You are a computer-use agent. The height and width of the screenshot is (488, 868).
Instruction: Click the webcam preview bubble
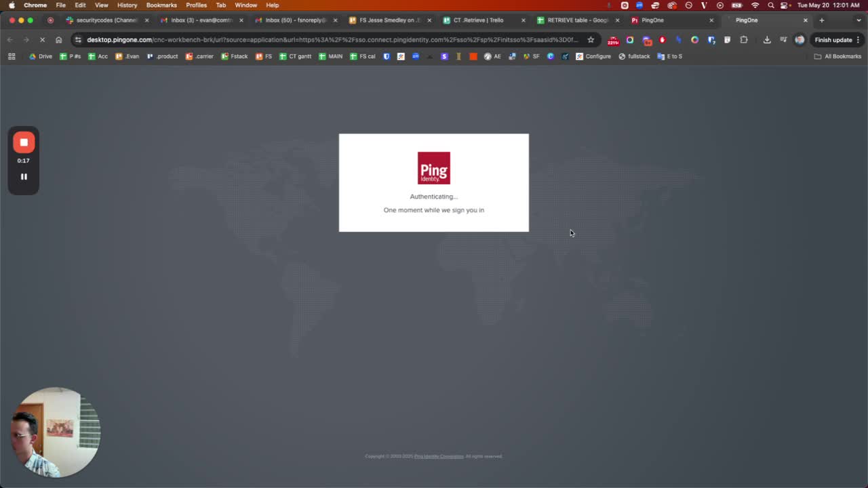click(56, 432)
